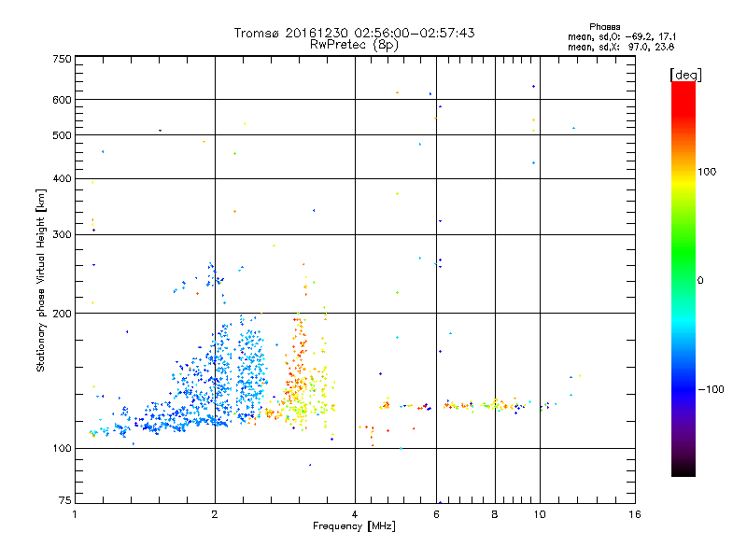Image resolution: width=747 pixels, height=560 pixels.
Task: Click the y-axis tick label '400'
Action: [62, 178]
